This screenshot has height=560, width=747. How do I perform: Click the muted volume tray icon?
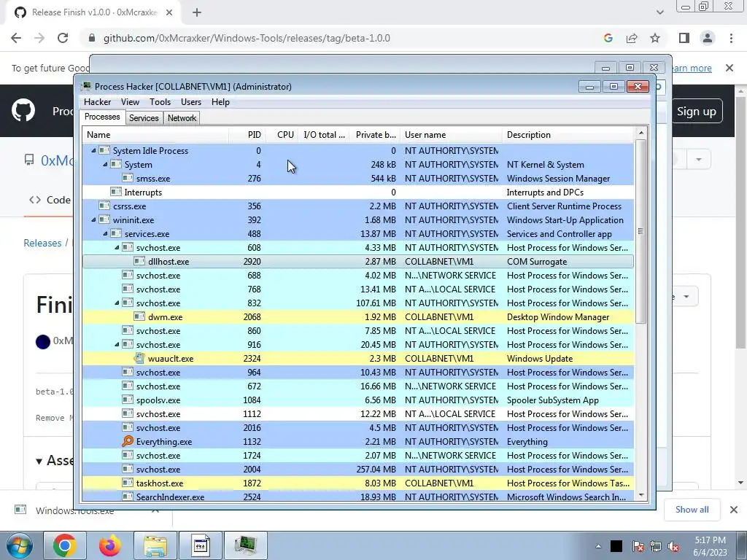point(673,546)
